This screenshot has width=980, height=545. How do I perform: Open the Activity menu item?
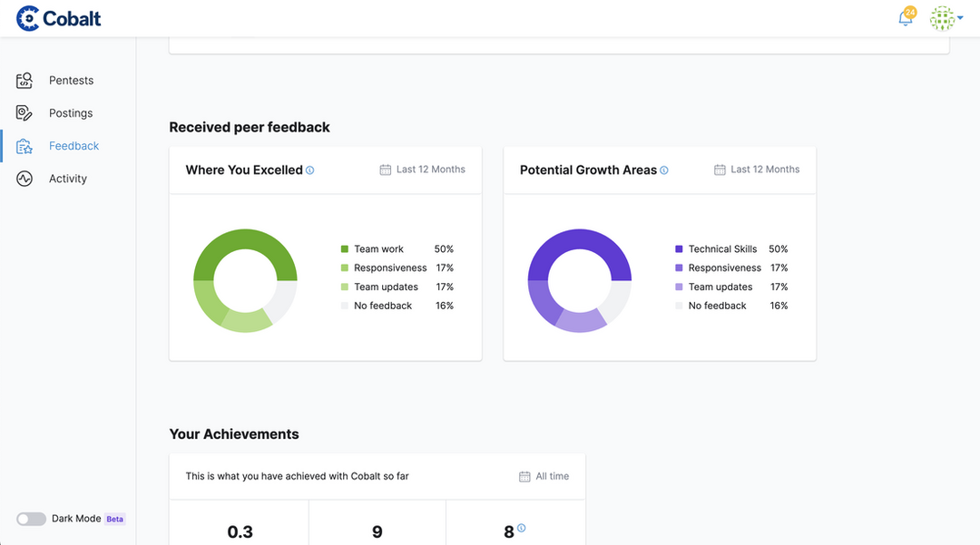[x=68, y=179]
